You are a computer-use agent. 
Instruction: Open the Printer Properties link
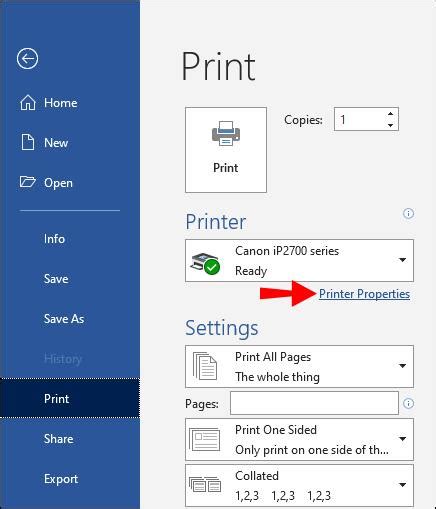click(x=364, y=294)
